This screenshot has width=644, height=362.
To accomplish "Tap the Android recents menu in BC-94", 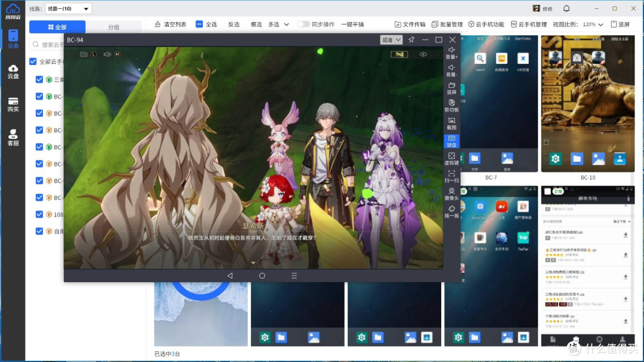I will (294, 276).
